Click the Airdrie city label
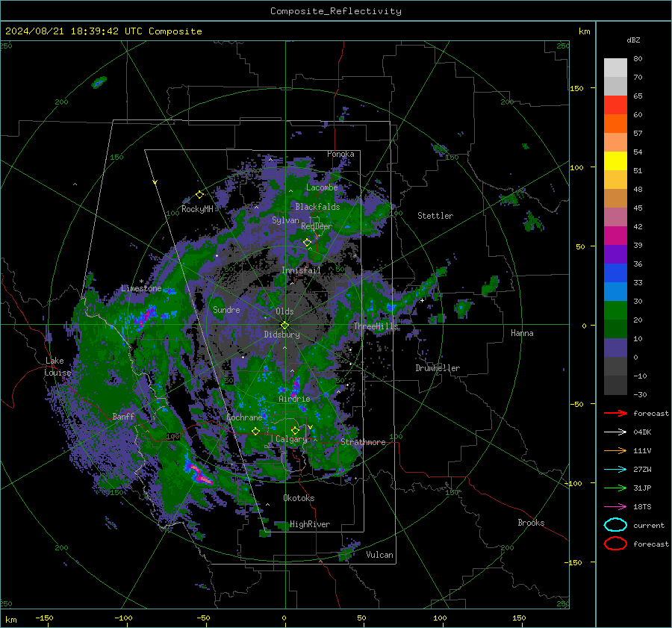 pos(294,399)
